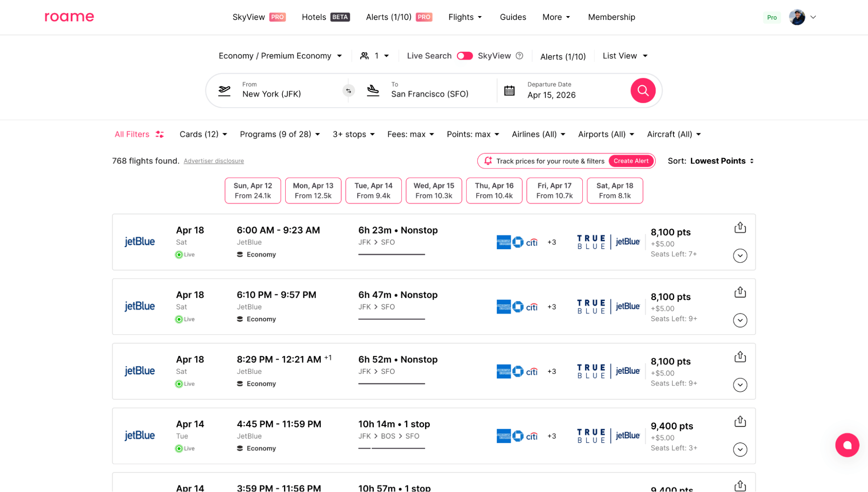This screenshot has width=868, height=492.
Task: Click the SkyView help question icon
Action: pos(519,56)
